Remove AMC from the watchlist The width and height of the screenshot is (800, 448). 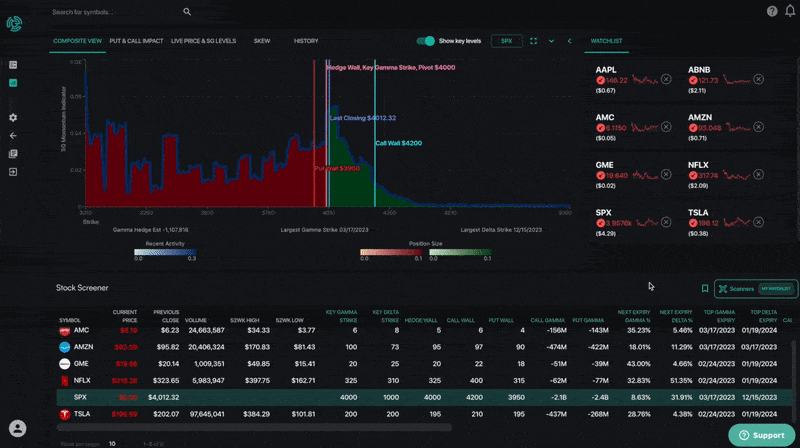(x=666, y=127)
